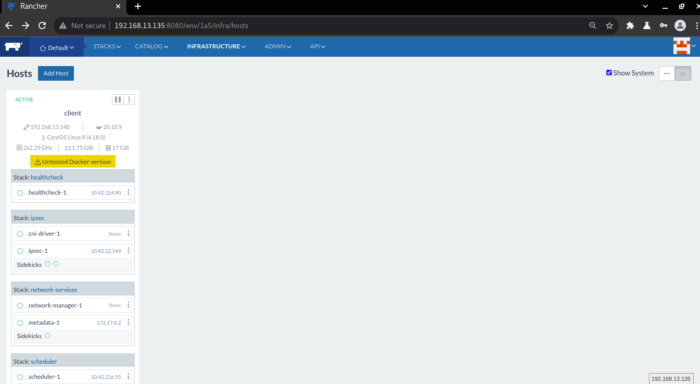Click the network-manager-1 status circle

click(20, 306)
